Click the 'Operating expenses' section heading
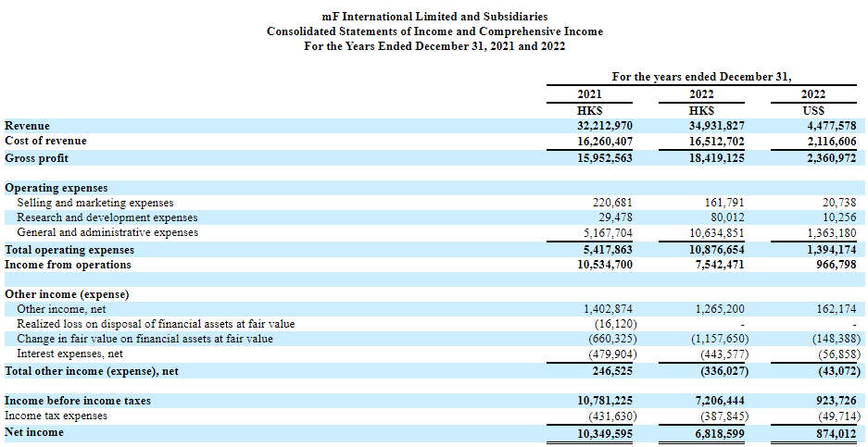 [x=56, y=188]
